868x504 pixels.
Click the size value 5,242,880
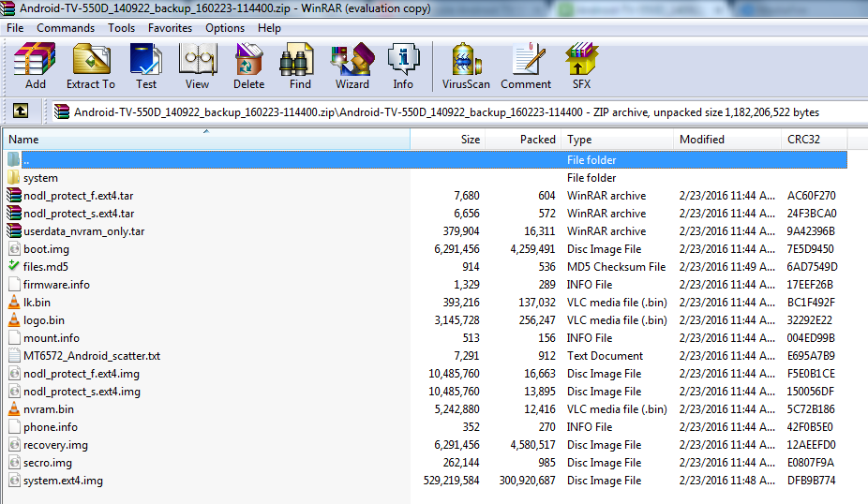coord(456,408)
